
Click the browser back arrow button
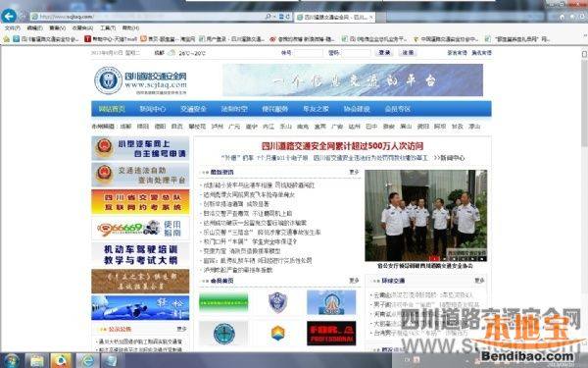pyautogui.click(x=9, y=16)
